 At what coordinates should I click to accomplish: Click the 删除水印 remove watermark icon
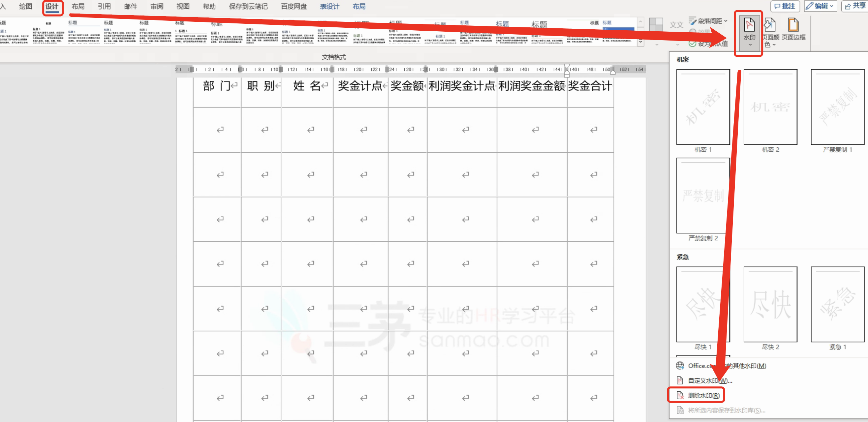(679, 395)
